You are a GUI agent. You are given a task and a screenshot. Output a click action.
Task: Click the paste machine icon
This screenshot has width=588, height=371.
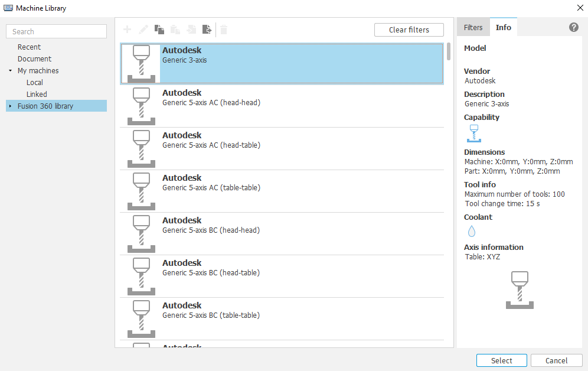[x=175, y=30]
